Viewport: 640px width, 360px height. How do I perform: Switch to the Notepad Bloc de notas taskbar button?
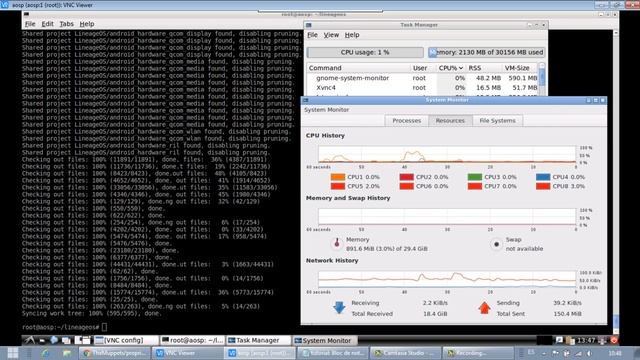click(333, 353)
